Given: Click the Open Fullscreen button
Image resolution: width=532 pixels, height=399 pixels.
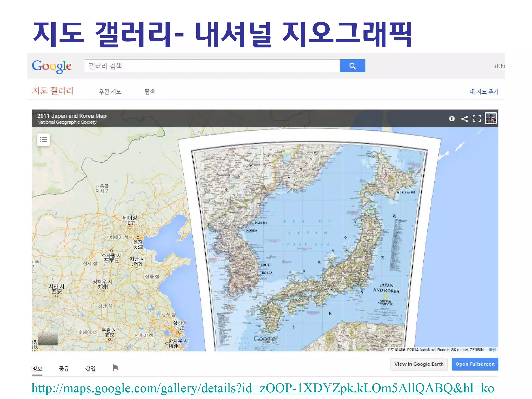Looking at the screenshot, I should tap(475, 364).
